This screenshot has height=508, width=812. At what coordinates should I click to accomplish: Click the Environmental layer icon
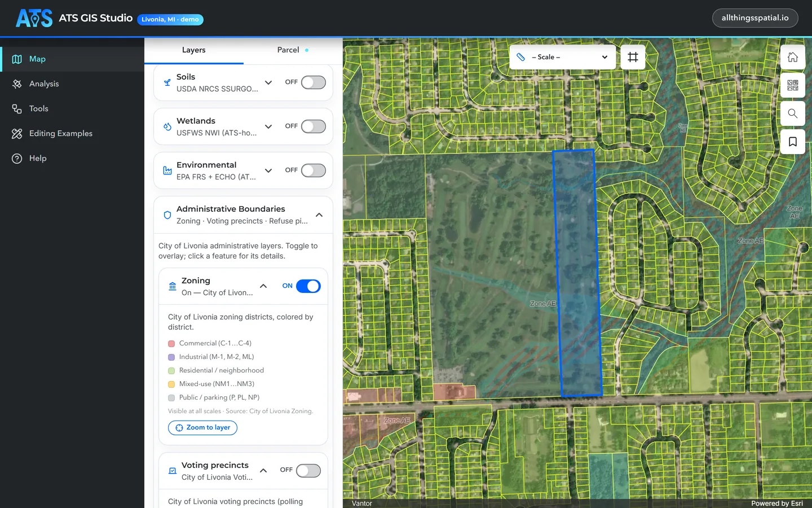pyautogui.click(x=167, y=170)
